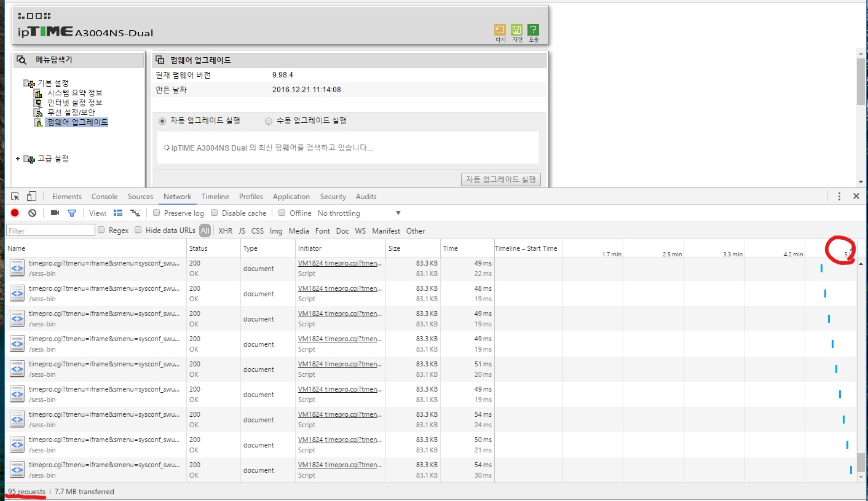868x501 pixels.
Task: Open the No throttling dropdown
Action: 359,213
